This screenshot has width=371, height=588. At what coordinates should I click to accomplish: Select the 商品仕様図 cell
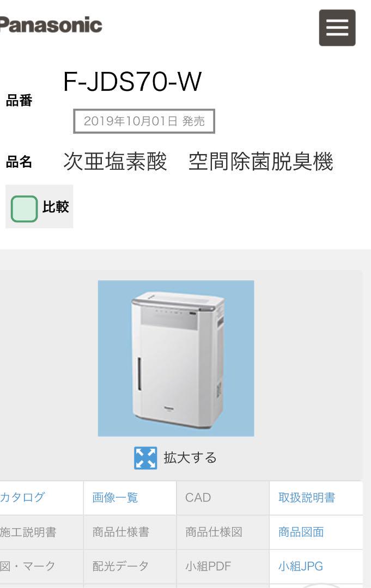point(214,532)
